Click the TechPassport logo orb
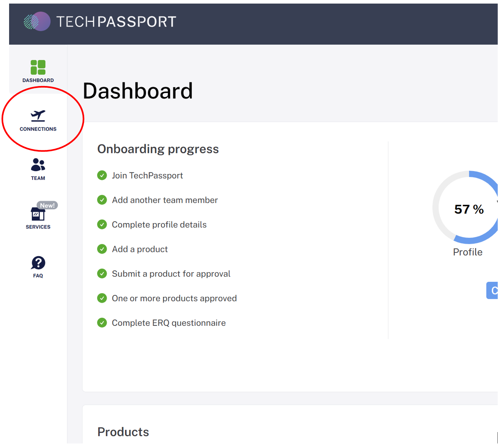This screenshot has width=498, height=448. (37, 21)
